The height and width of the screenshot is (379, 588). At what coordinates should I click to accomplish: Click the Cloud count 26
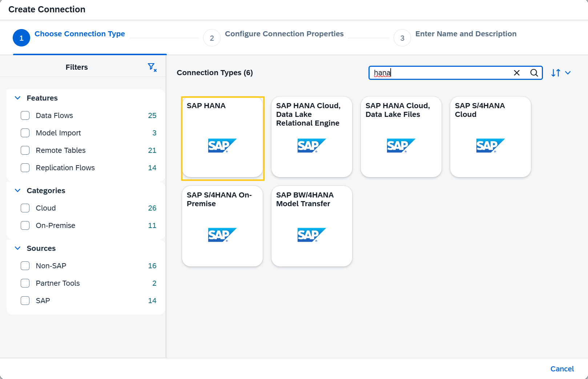point(152,208)
